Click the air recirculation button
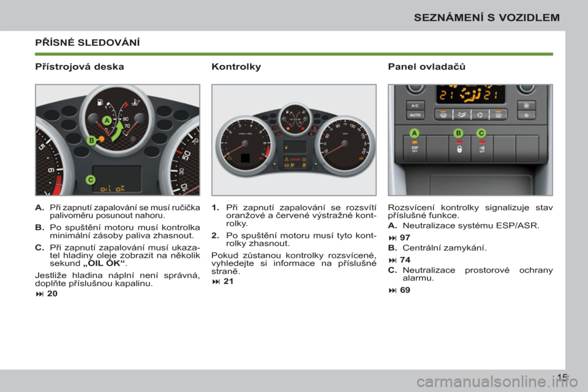The width and height of the screenshot is (588, 392). (x=480, y=114)
